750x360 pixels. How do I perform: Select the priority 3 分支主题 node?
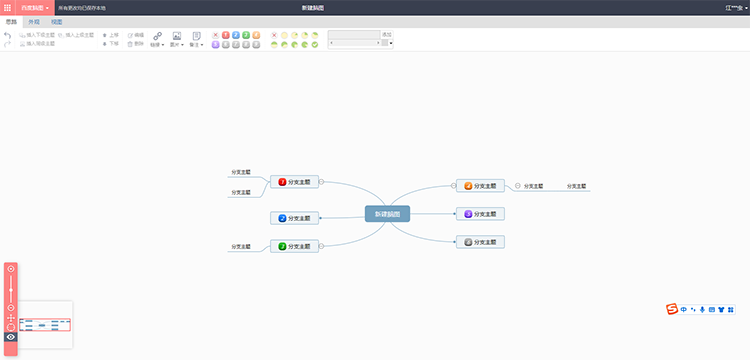[294, 246]
